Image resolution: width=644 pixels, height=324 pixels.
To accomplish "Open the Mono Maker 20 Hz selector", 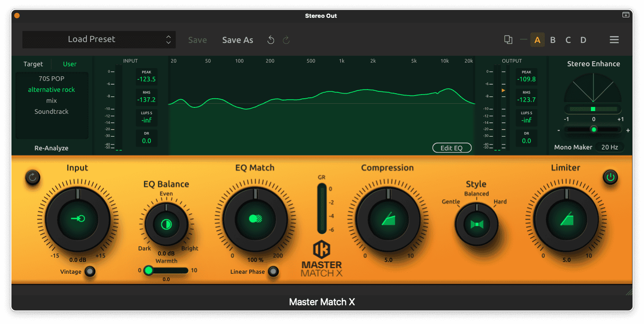I will (610, 147).
